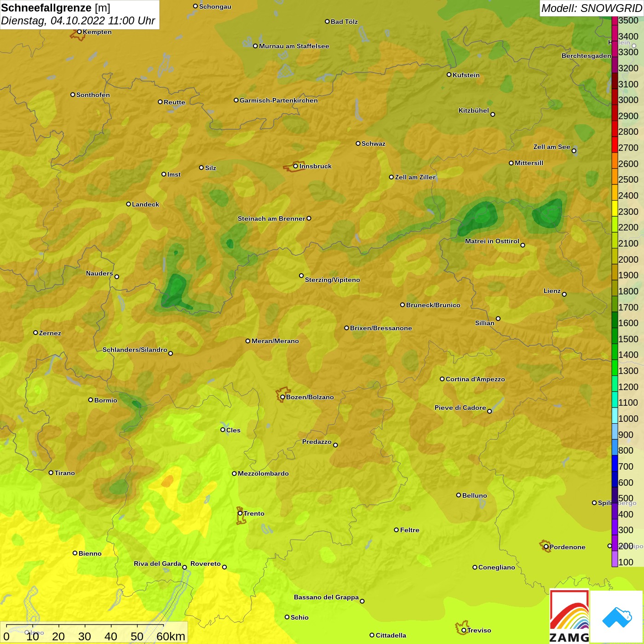Click the Reutte label
The width and height of the screenshot is (644, 644).
(x=174, y=102)
